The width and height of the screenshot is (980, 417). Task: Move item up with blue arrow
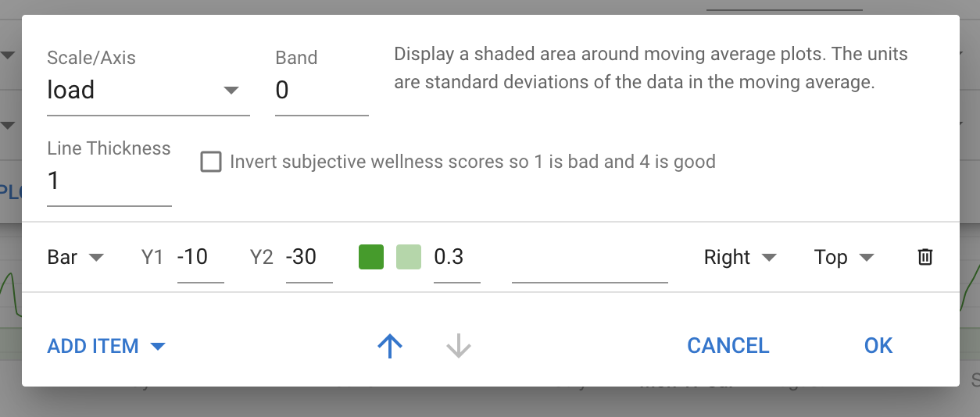pyautogui.click(x=390, y=346)
